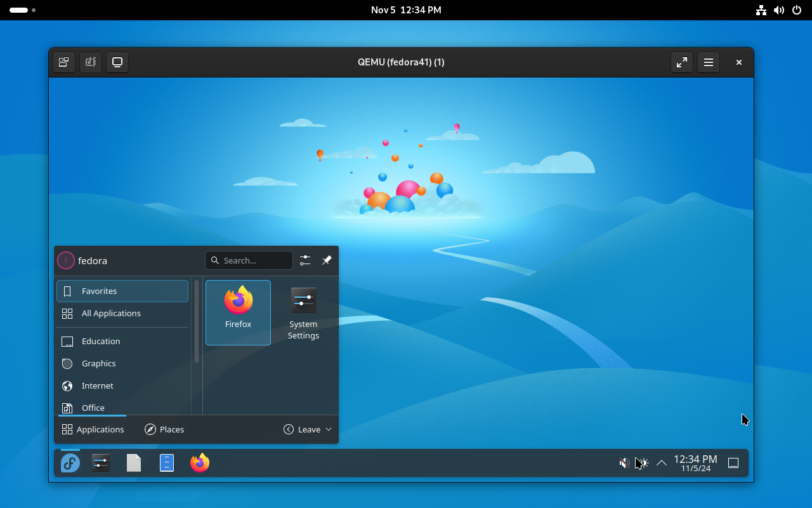Toggle QEMU fullscreen mode
The width and height of the screenshot is (812, 508).
pos(682,62)
